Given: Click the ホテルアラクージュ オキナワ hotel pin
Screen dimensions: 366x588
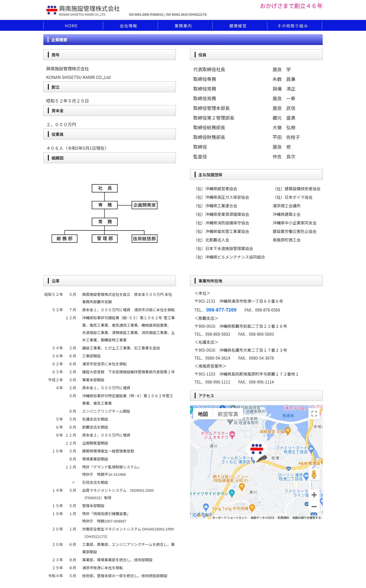Looking at the screenshot, I should point(232,435).
